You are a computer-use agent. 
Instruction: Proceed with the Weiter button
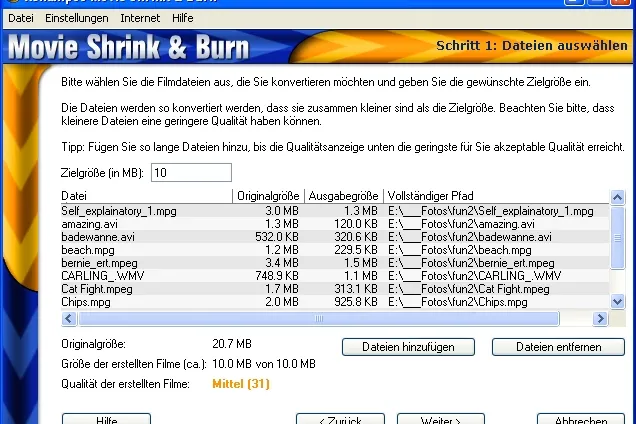point(441,419)
